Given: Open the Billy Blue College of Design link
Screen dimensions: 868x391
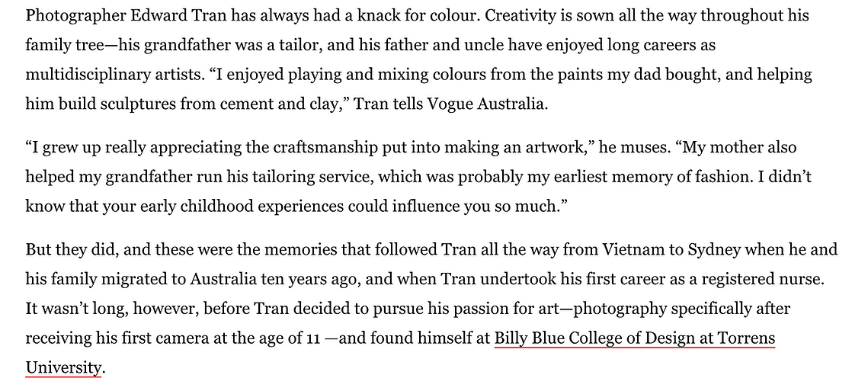Looking at the screenshot, I should 634,338.
